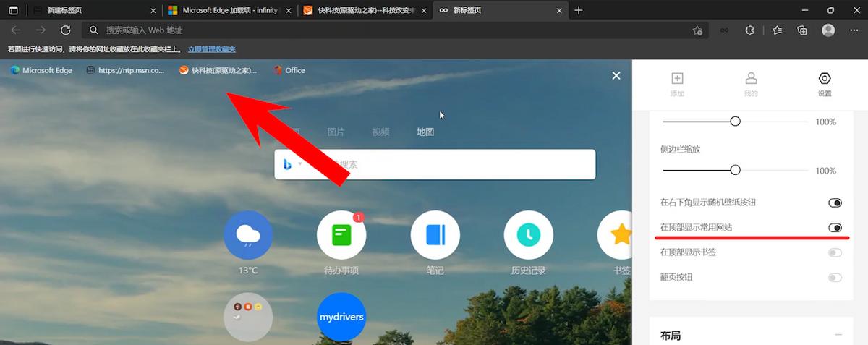
Task: Toggle 在右下角显示随机壁纸按钮 switch
Action: 835,203
